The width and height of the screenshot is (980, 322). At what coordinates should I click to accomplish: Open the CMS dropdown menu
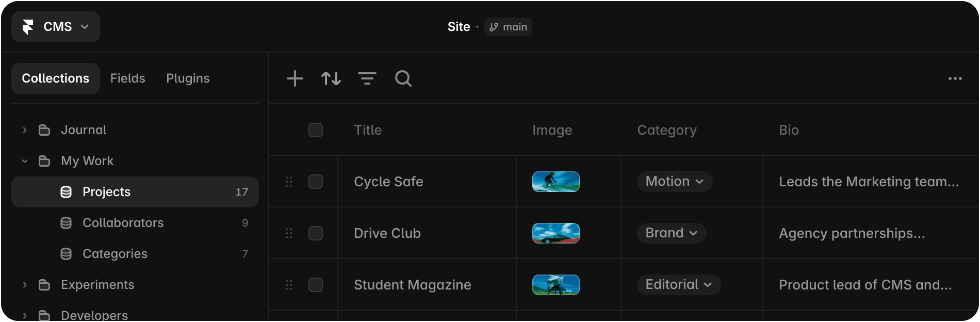pyautogui.click(x=56, y=27)
